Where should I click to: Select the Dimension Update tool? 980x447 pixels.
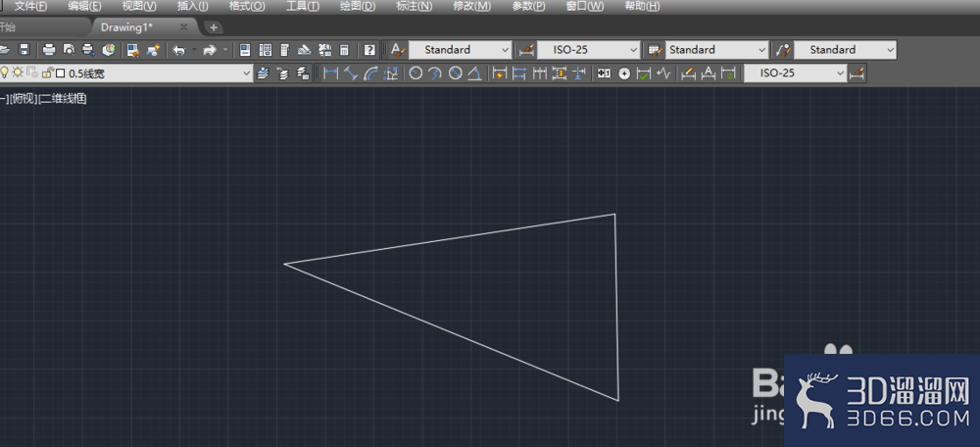(728, 74)
